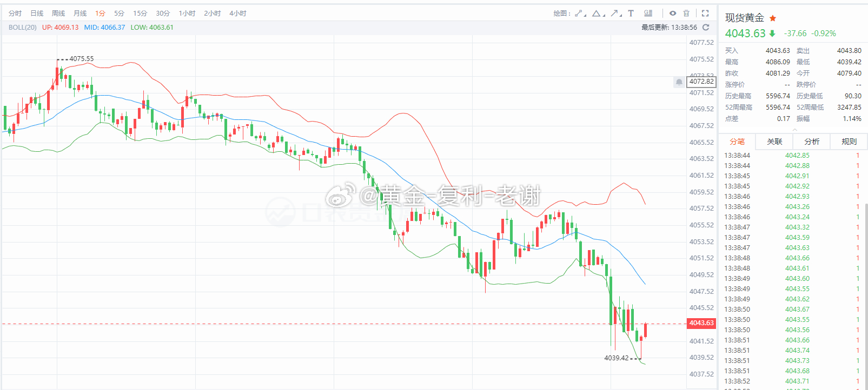Click the BOLL(20) indicator label
Viewport: 868px width, 390px height.
click(x=23, y=28)
